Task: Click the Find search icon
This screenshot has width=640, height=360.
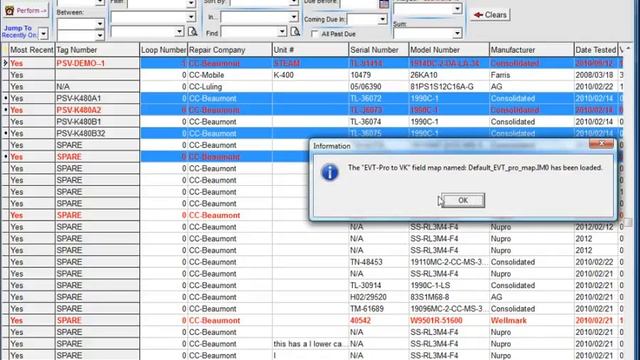Action: click(x=295, y=31)
